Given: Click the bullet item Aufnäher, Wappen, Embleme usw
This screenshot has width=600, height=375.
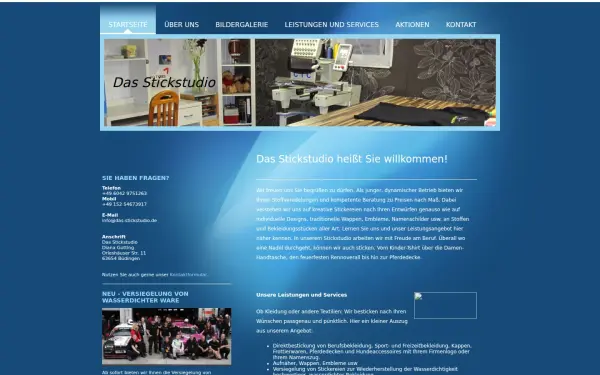Looking at the screenshot, I should (315, 363).
